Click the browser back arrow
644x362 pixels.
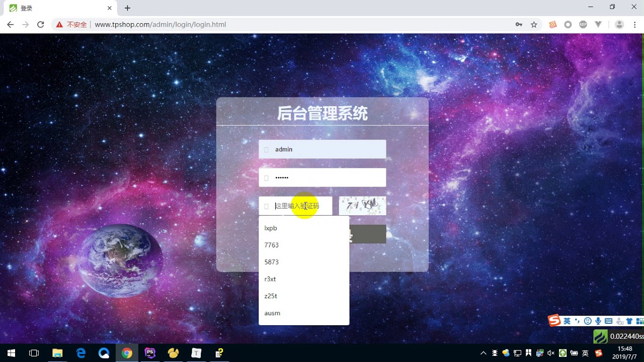tap(10, 24)
